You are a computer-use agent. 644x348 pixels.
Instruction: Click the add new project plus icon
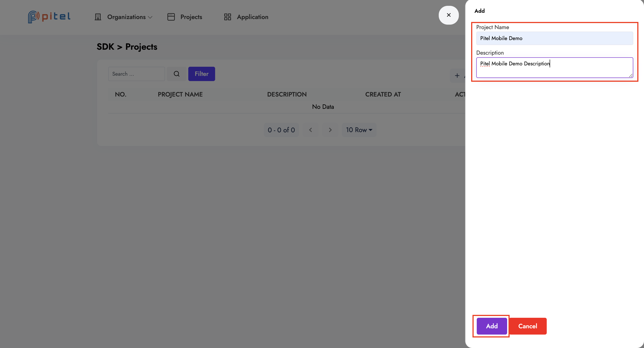[458, 75]
